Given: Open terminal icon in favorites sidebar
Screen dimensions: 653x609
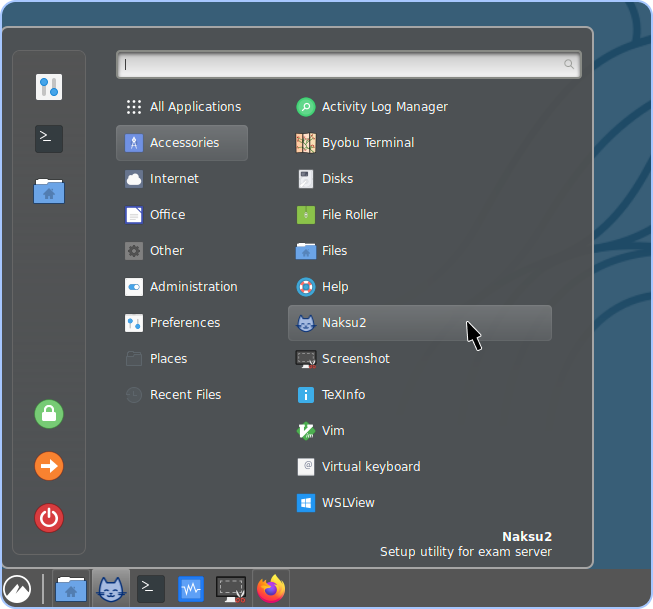Looking at the screenshot, I should tap(49, 139).
